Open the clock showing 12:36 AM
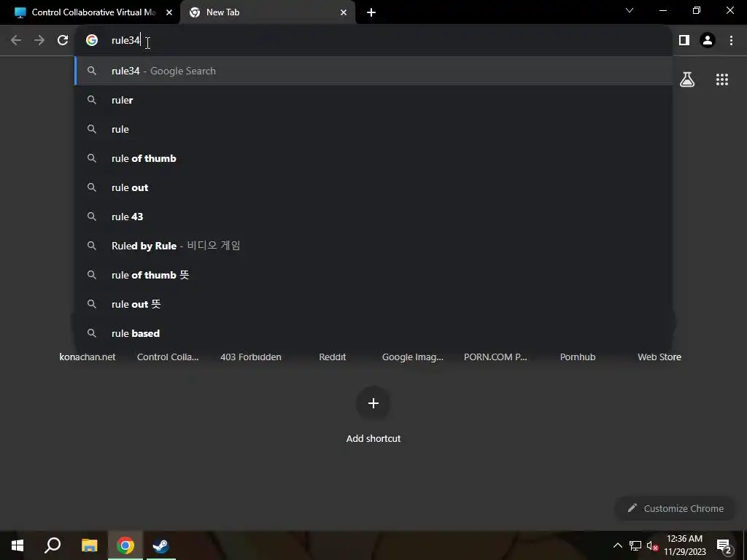The width and height of the screenshot is (747, 560). point(684,545)
